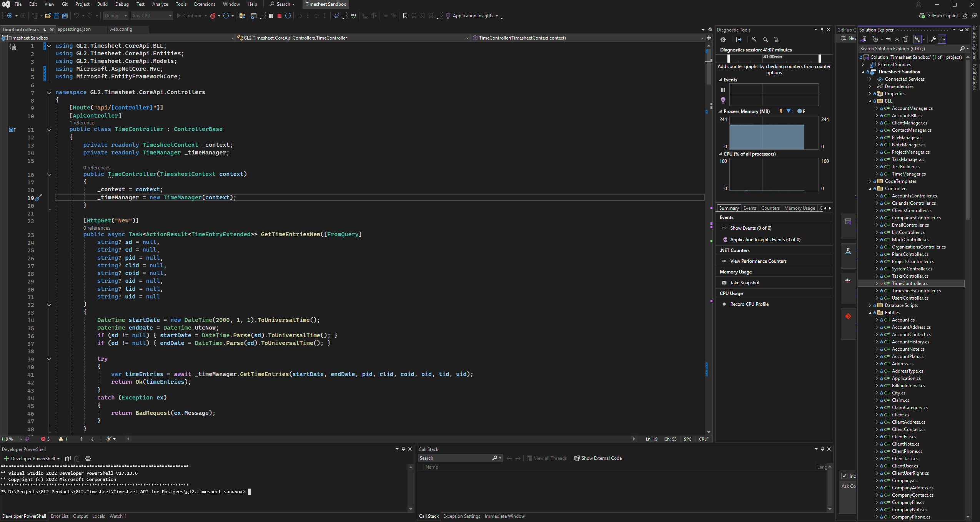Click Zoom Out in Diagnostic Tools

[x=765, y=40]
